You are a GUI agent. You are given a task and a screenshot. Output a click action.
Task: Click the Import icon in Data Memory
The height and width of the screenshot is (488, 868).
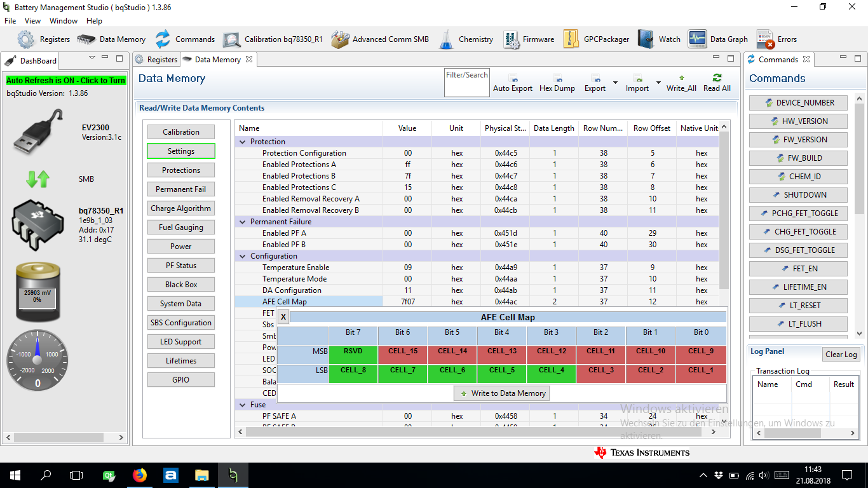click(x=637, y=79)
